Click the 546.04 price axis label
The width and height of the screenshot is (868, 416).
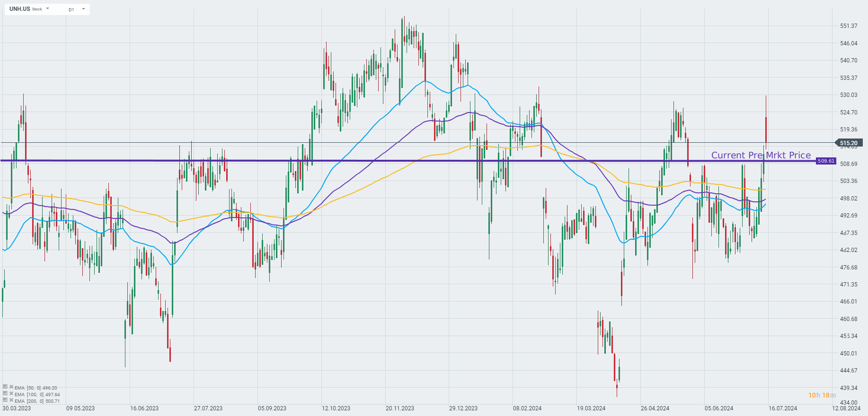point(849,43)
